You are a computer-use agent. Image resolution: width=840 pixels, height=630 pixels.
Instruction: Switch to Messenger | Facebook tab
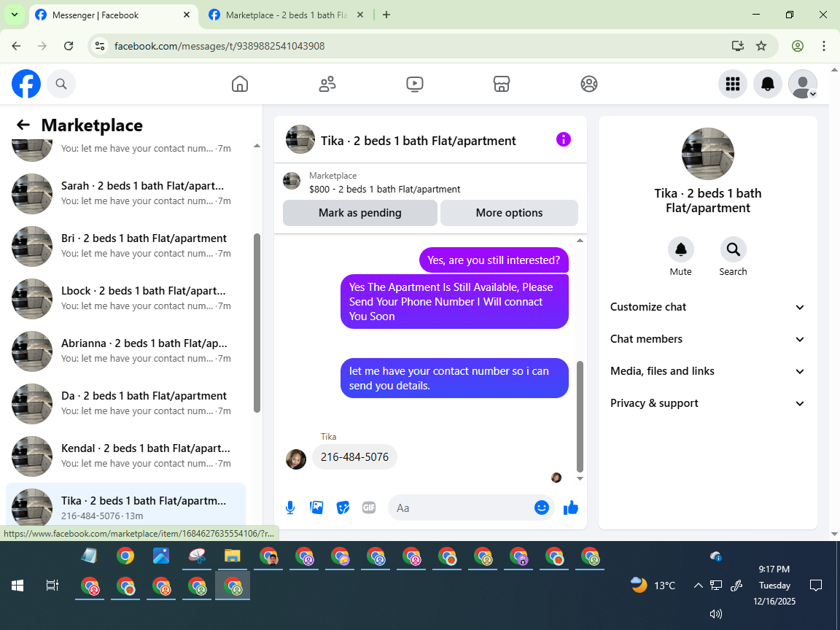113,15
